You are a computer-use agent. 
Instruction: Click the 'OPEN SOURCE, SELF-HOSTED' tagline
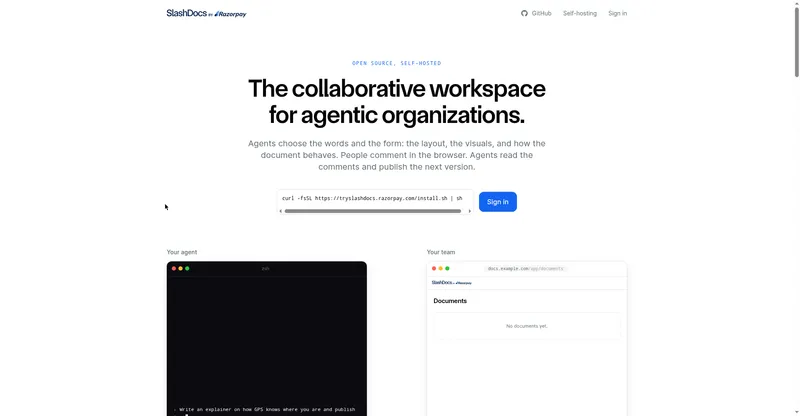[396, 63]
